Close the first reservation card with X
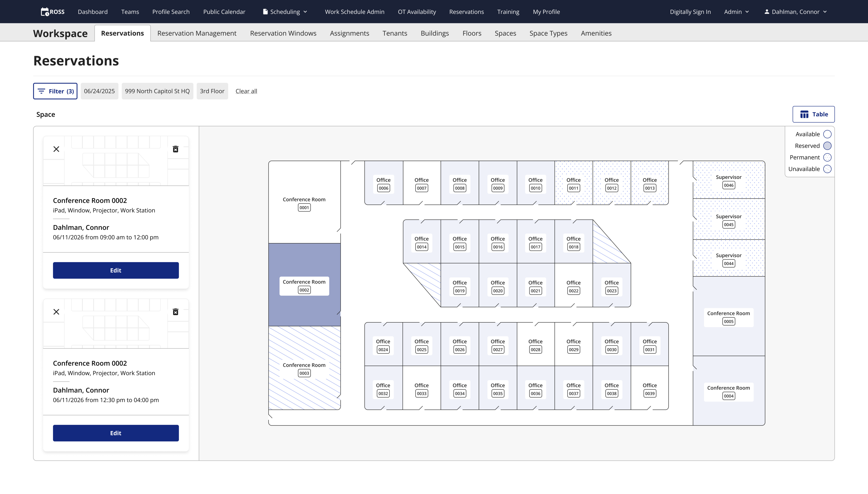This screenshot has height=494, width=868. [x=56, y=149]
